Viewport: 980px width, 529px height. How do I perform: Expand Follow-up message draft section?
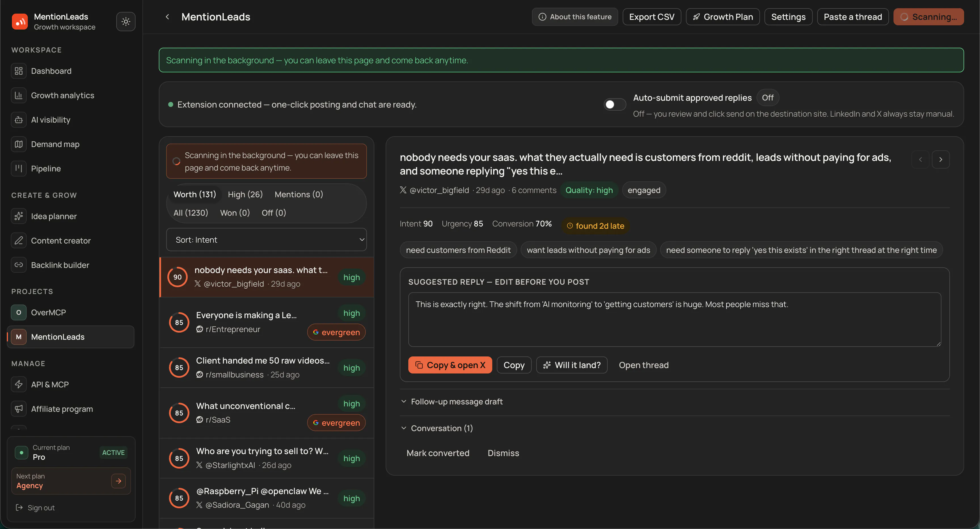[452, 401]
